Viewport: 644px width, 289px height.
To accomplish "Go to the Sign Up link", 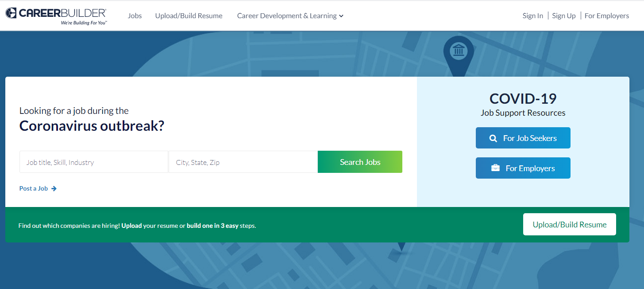I will tap(563, 16).
